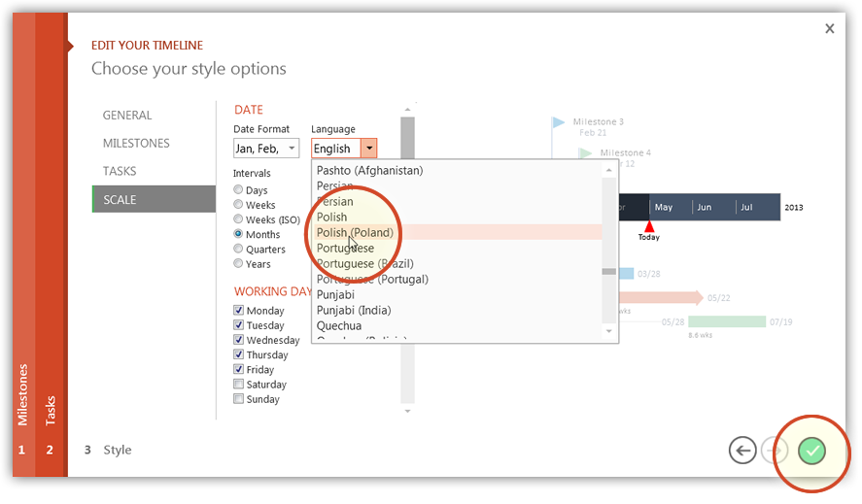Image resolution: width=862 pixels, height=504 pixels.
Task: Choose the Weeks (ISO) interval option
Action: click(239, 219)
